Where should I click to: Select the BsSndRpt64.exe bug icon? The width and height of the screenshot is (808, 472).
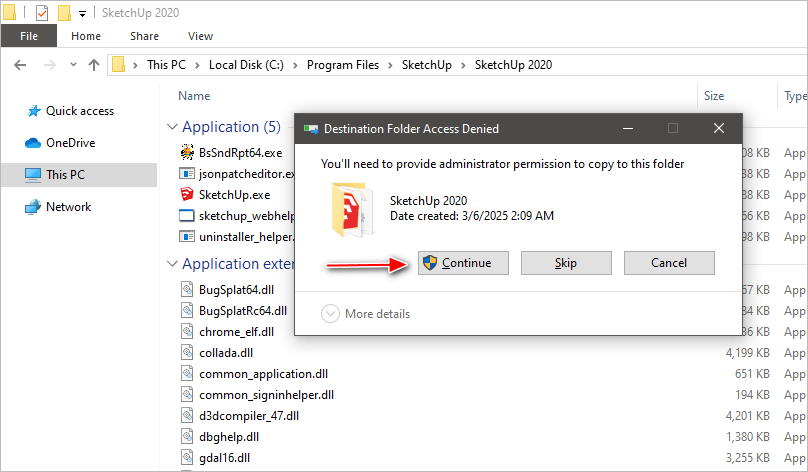coord(187,152)
